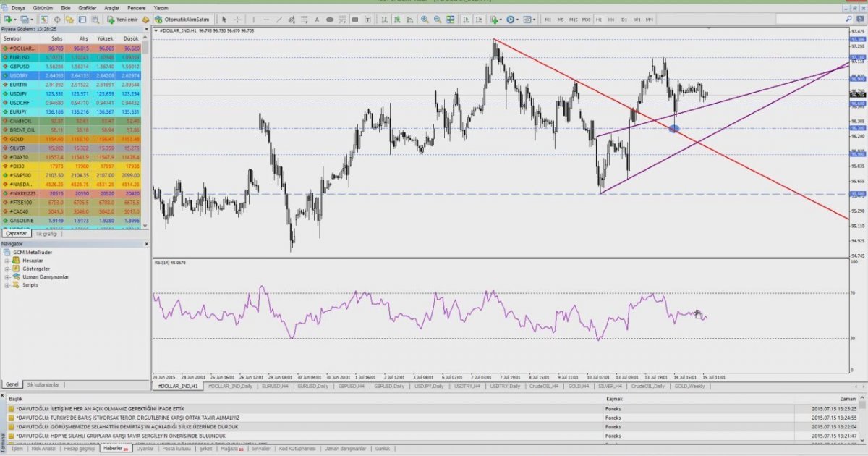The height and width of the screenshot is (456, 868).
Task: Open the Tik grafiği tab
Action: pyautogui.click(x=46, y=234)
